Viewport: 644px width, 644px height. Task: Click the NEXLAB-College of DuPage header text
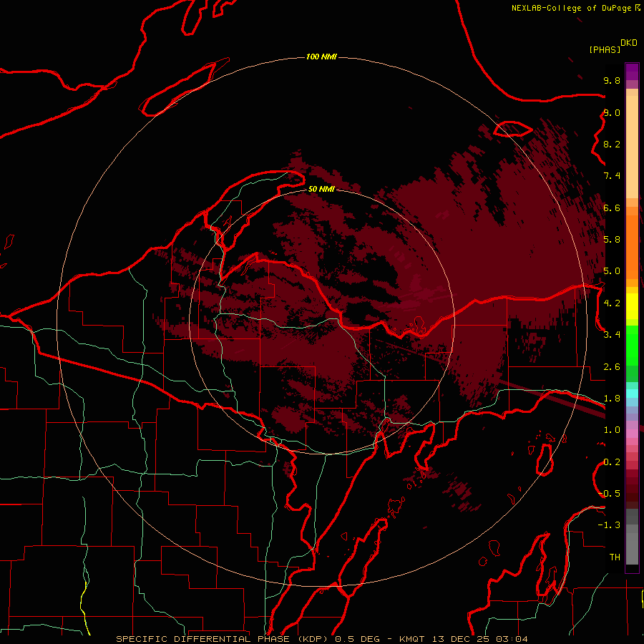tap(572, 8)
